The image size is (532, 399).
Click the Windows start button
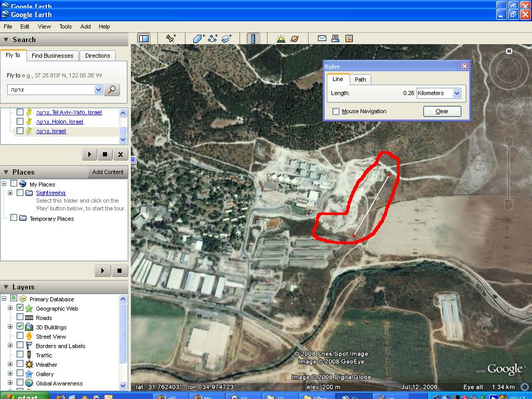pyautogui.click(x=25, y=396)
